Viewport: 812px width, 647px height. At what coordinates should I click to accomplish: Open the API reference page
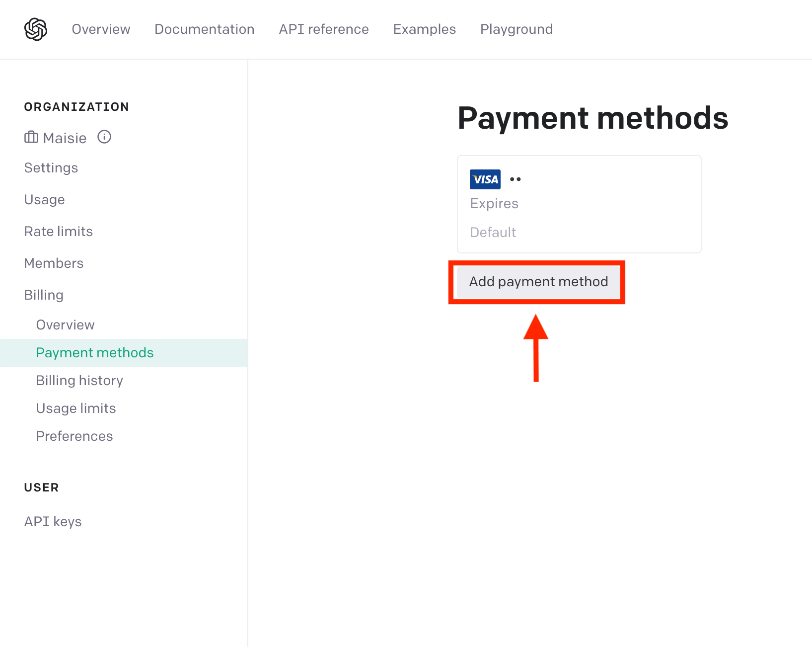[324, 29]
